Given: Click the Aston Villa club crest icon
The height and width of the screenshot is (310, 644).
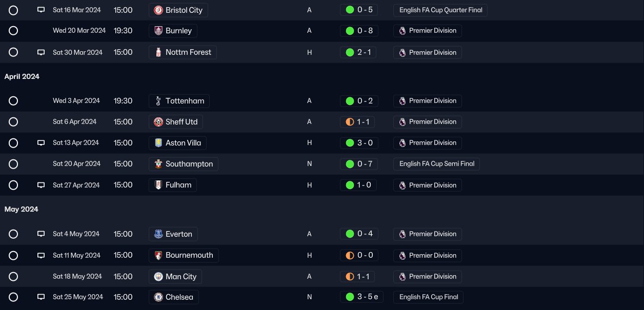Looking at the screenshot, I should [158, 143].
